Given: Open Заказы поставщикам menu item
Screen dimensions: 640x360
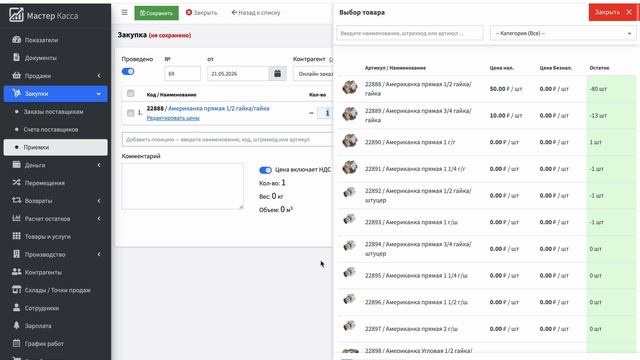Looking at the screenshot, I should [x=53, y=111].
